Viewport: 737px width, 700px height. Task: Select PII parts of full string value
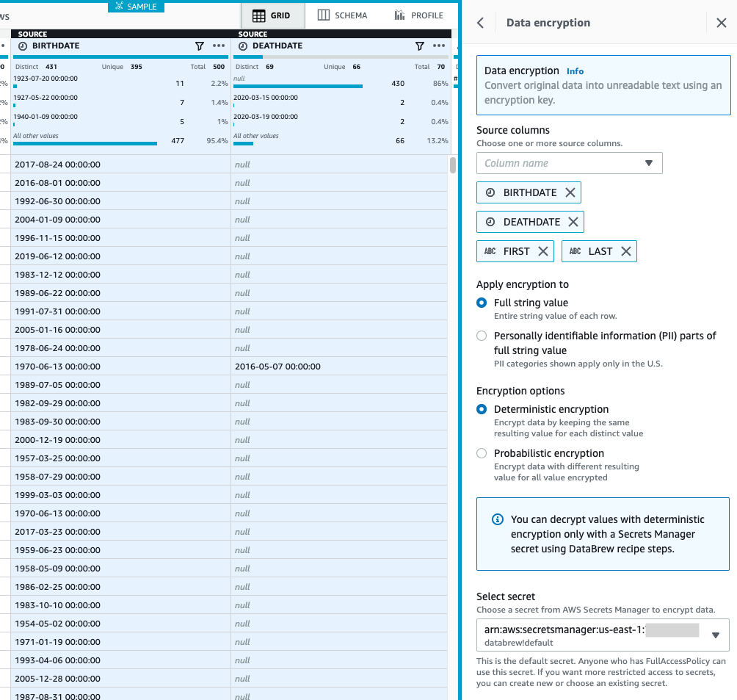coord(482,336)
